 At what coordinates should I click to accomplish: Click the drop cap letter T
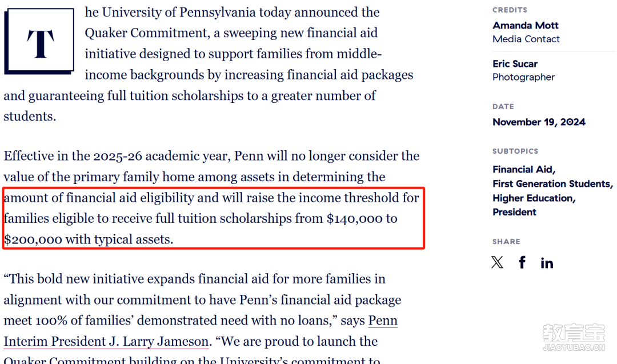coord(40,42)
